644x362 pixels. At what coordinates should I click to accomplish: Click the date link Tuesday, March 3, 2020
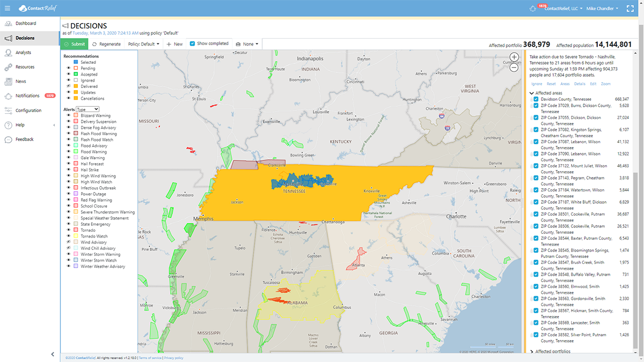(x=106, y=33)
